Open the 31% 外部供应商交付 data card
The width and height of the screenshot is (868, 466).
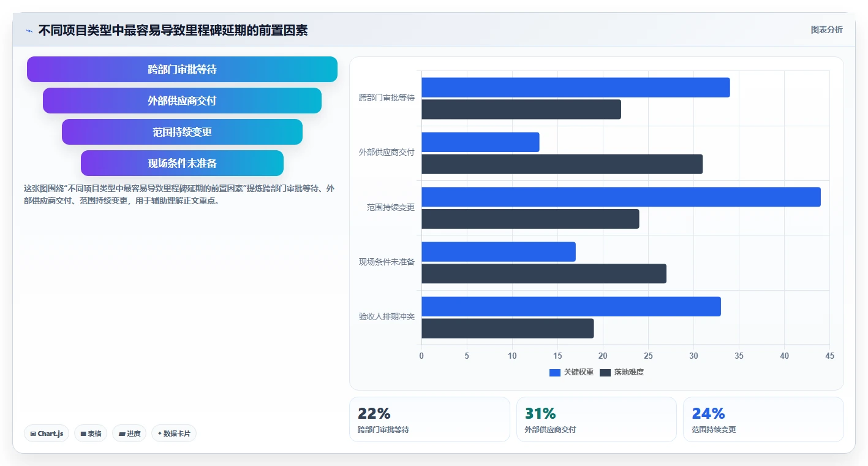coord(597,419)
